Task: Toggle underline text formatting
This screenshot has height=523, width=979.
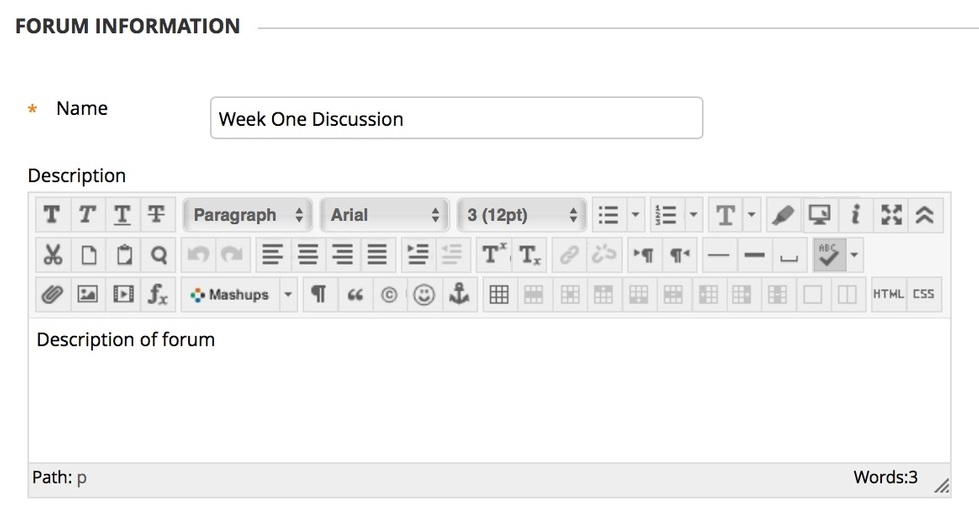Action: click(x=122, y=215)
